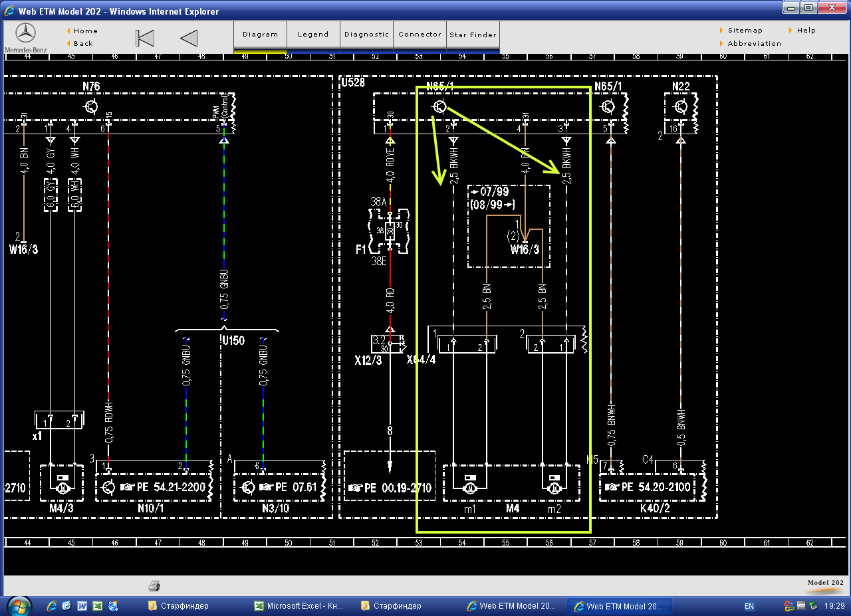The image size is (851, 616).
Task: Click the 4,0 RDYE wire label
Action: point(390,165)
